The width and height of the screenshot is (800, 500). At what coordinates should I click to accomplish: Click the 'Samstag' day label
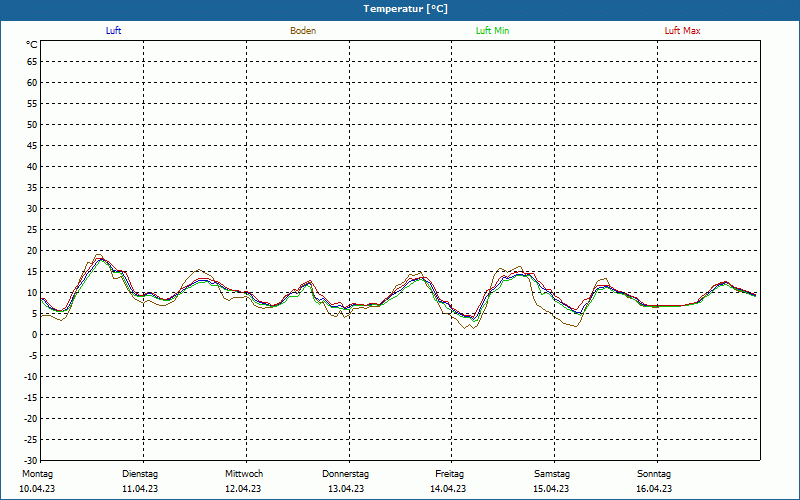552,474
